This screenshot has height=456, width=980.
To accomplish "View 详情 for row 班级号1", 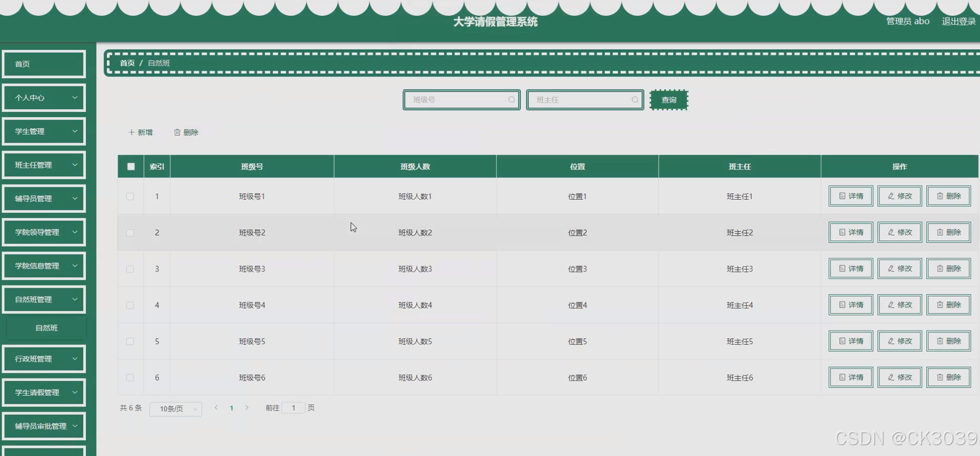I will coord(851,196).
